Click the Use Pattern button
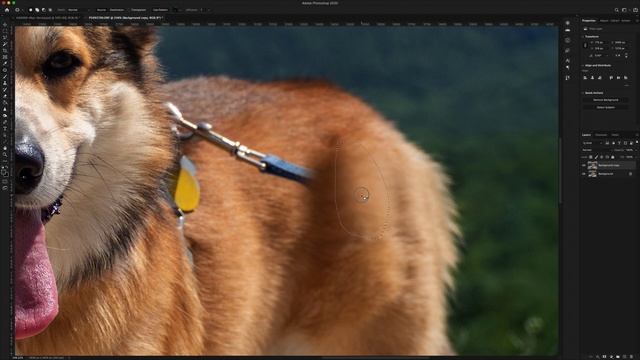Image resolution: width=640 pixels, height=360 pixels. (x=160, y=10)
